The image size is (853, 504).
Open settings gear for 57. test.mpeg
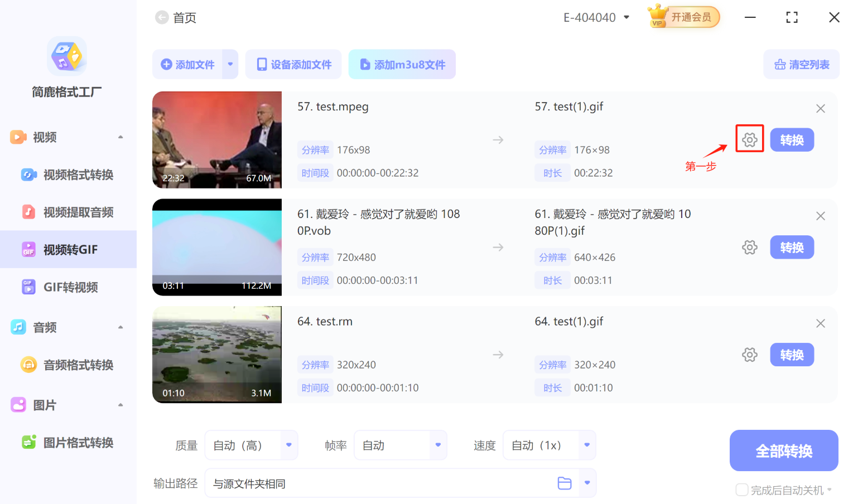tap(749, 139)
